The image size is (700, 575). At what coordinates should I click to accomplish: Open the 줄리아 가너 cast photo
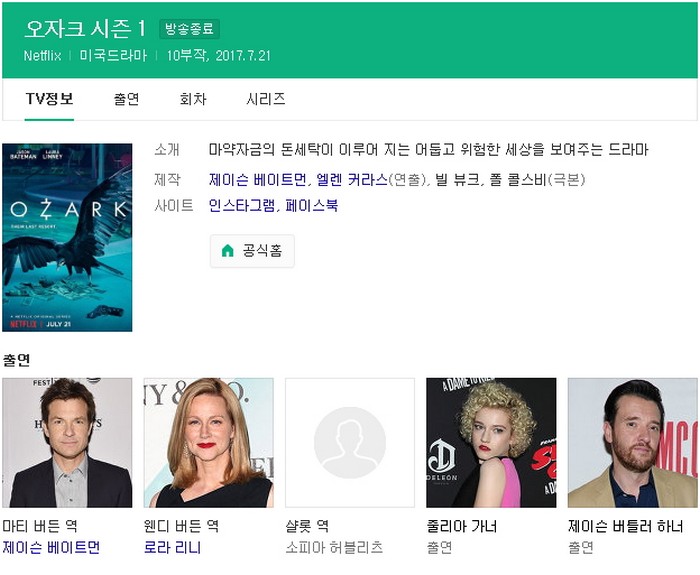[491, 442]
